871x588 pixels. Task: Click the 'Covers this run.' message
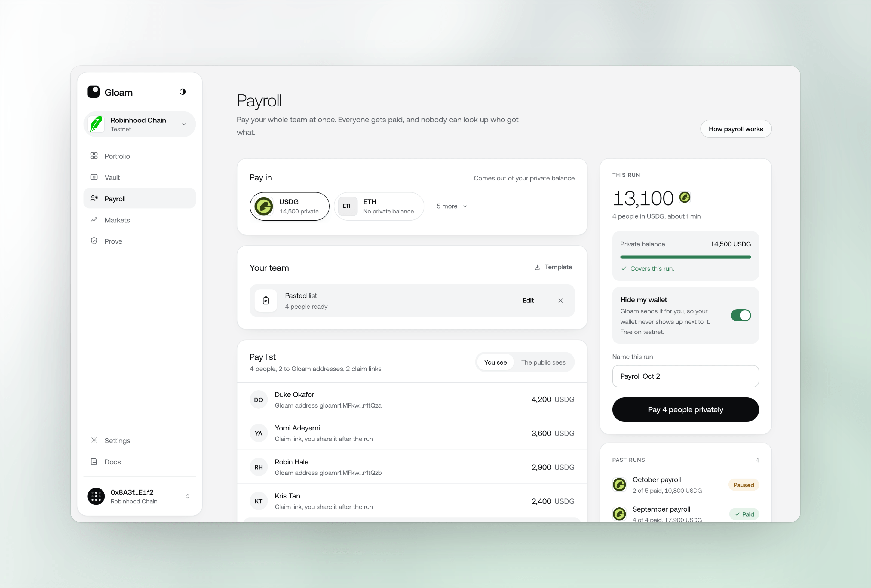point(652,268)
